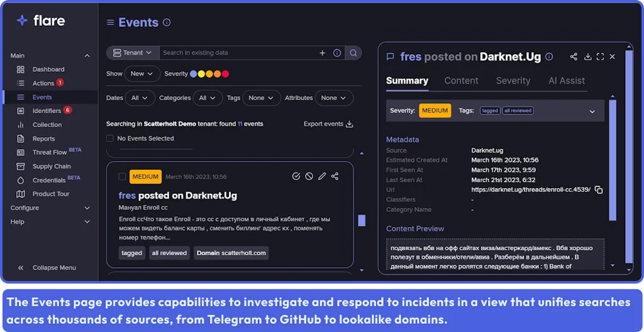
Task: Close the event detail panel
Action: pos(613,57)
